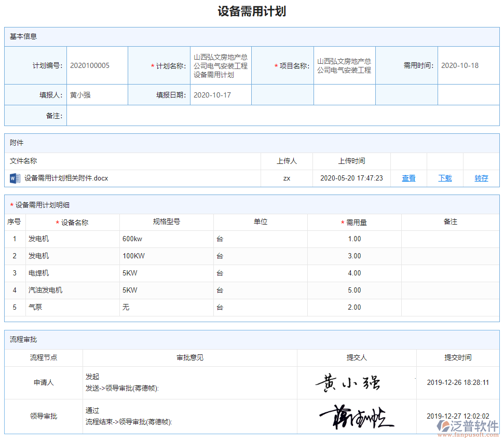Click the 转存 link to save attachment
Screen dimensions: 504x443
tap(481, 177)
